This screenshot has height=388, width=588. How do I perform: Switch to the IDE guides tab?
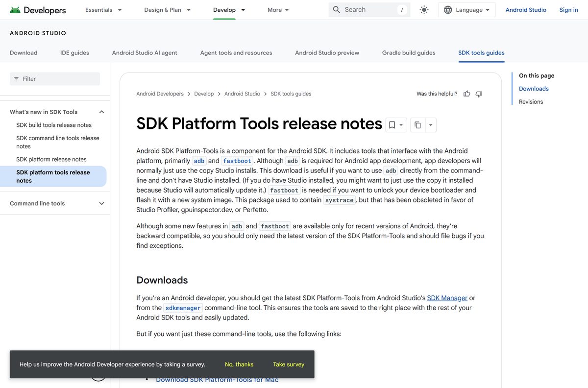point(74,53)
